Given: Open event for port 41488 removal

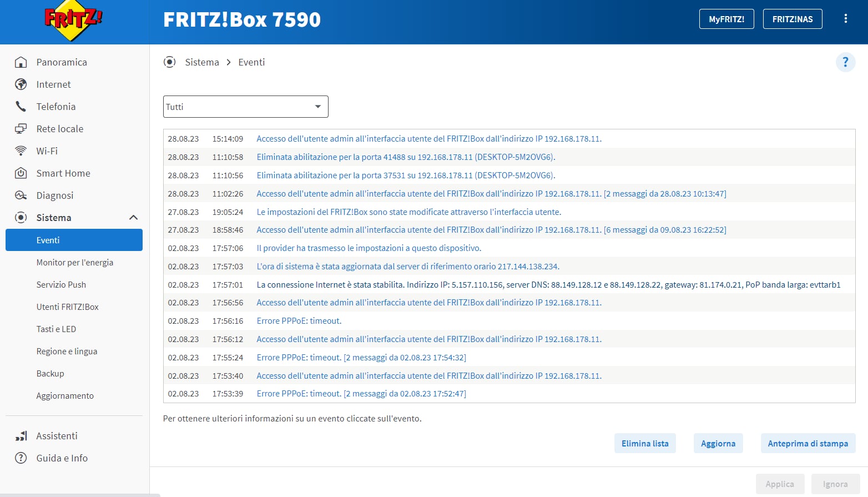Looking at the screenshot, I should pos(406,157).
